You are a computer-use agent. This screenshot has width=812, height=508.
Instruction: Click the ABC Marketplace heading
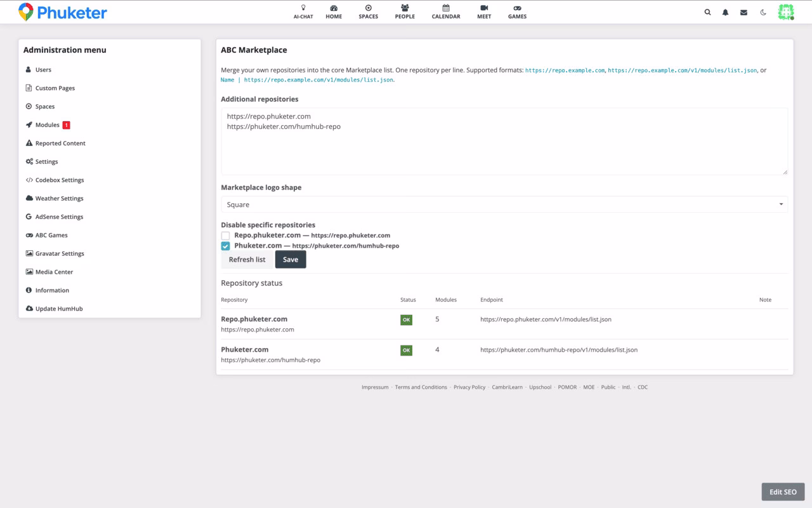point(254,50)
